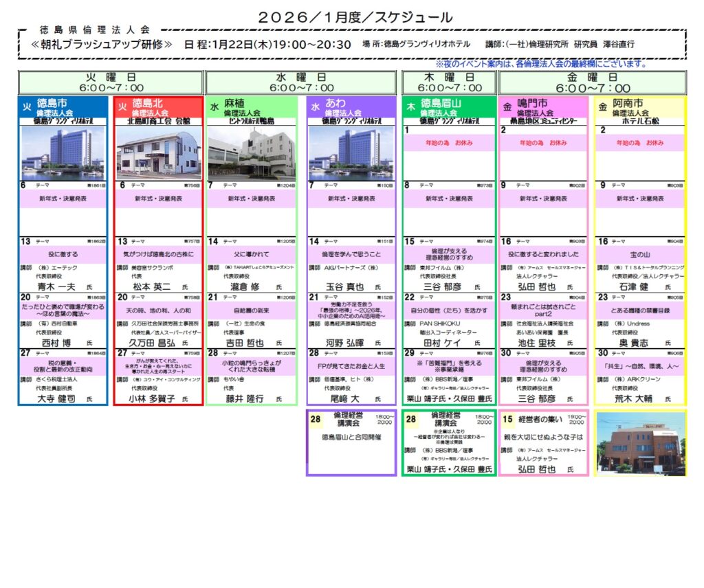
Task: Select the 徳島眉山 green column header
Action: (x=449, y=108)
